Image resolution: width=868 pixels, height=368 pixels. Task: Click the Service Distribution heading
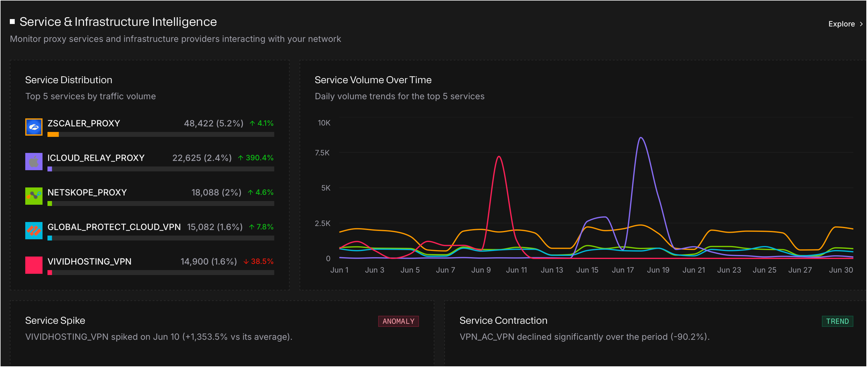click(68, 80)
